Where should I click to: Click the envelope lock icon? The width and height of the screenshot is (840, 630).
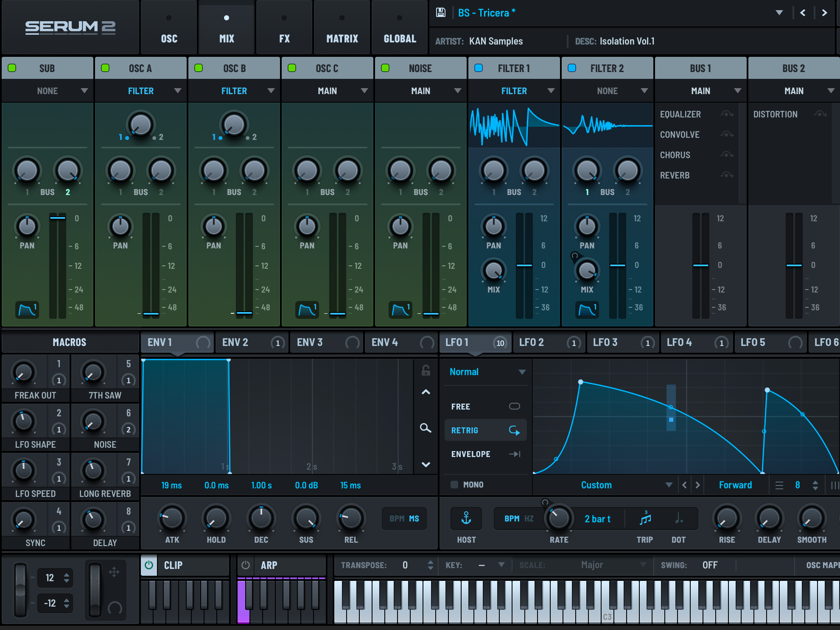point(426,371)
